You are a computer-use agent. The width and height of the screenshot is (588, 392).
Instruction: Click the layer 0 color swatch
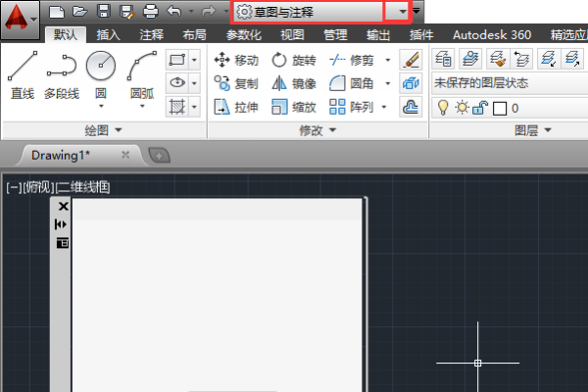tap(498, 108)
